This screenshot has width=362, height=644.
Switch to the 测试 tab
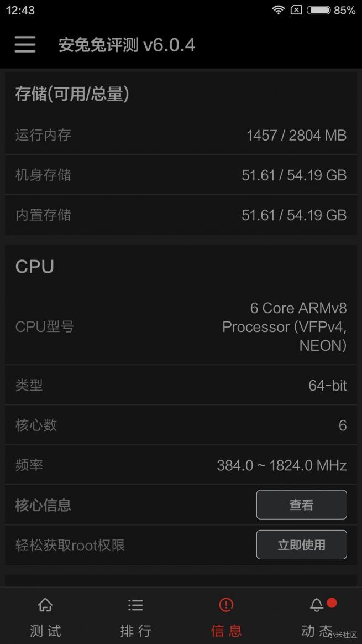pos(45,616)
